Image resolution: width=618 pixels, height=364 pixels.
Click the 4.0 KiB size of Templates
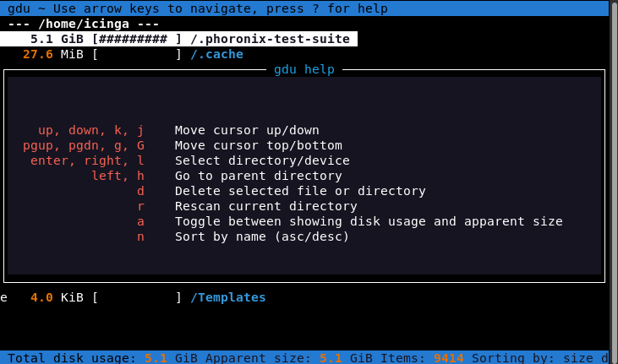(x=57, y=297)
